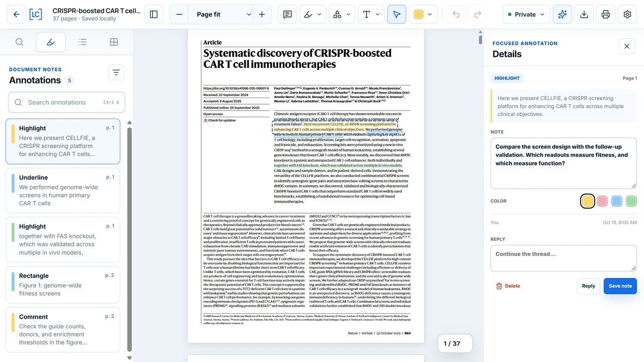Close the Details annotation panel

pos(627,46)
